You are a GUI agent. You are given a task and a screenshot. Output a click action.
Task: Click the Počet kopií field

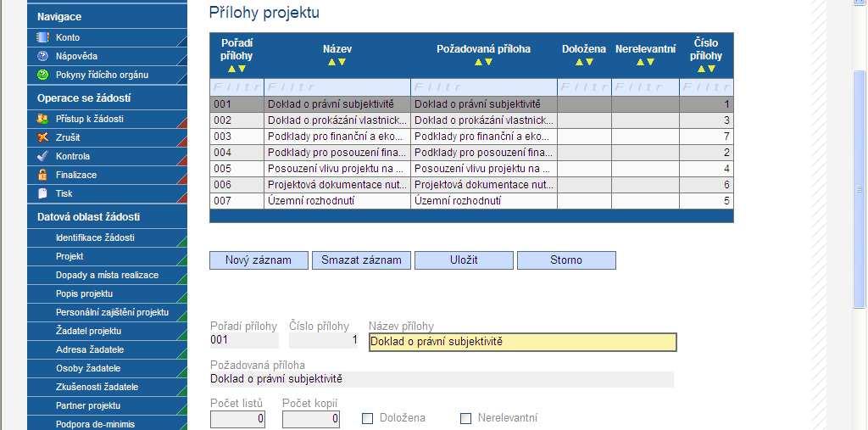coord(311,419)
